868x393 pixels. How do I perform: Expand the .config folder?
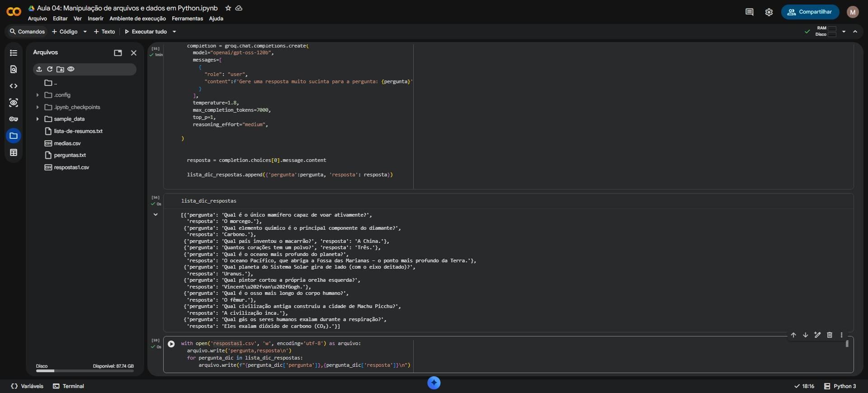pos(38,95)
